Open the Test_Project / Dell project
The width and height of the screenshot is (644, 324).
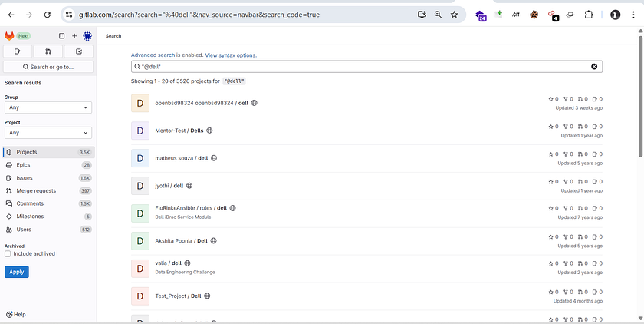point(178,296)
